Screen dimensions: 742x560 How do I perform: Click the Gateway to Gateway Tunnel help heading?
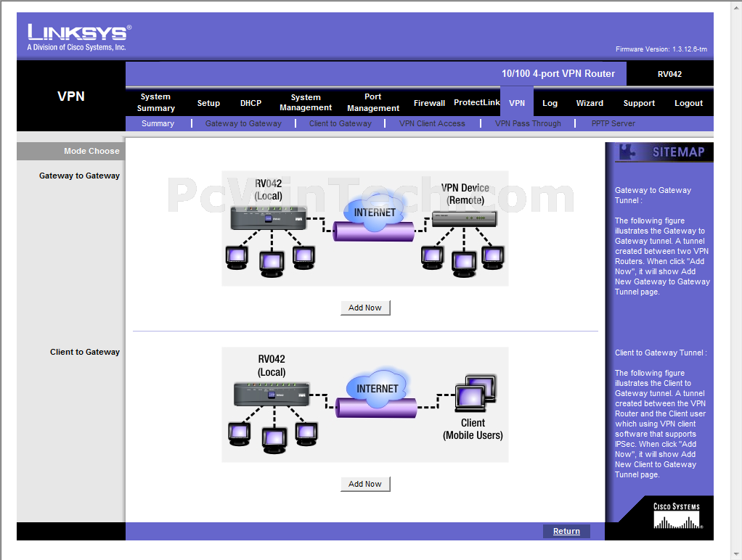point(653,195)
